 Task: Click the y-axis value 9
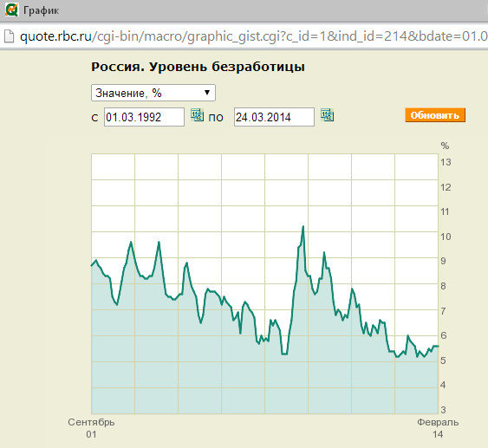(443, 262)
